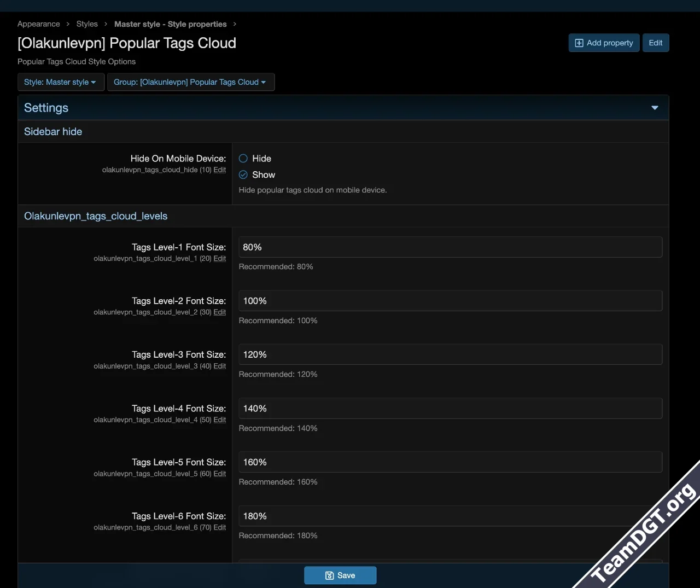Select the Hide radio option
Image resolution: width=700 pixels, height=588 pixels.
(243, 159)
